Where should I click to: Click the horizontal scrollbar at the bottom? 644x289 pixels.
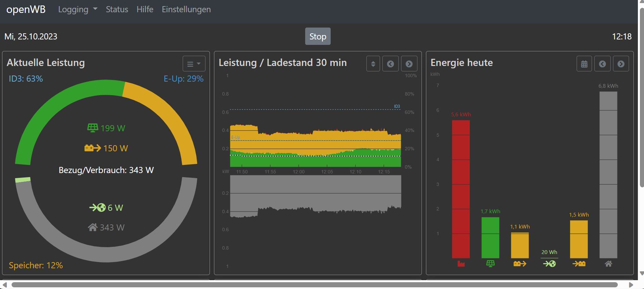point(314,285)
